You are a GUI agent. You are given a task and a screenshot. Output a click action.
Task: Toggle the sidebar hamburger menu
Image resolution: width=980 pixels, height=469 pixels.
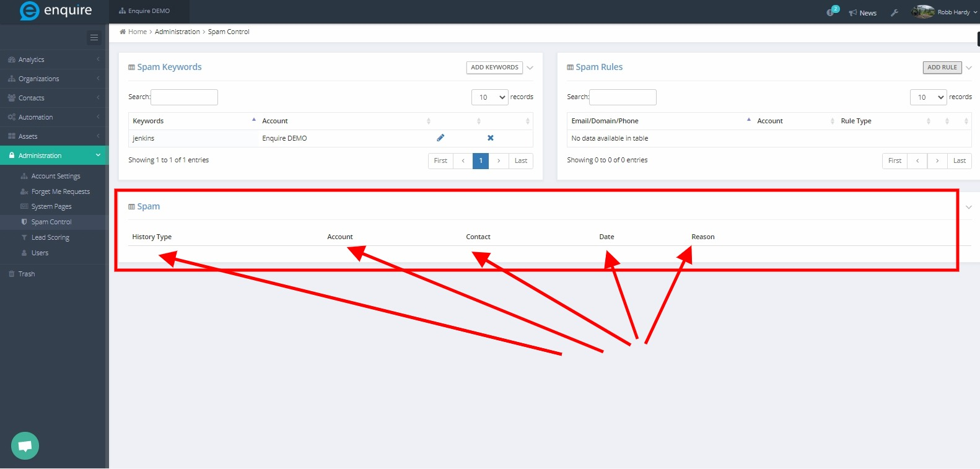click(94, 38)
